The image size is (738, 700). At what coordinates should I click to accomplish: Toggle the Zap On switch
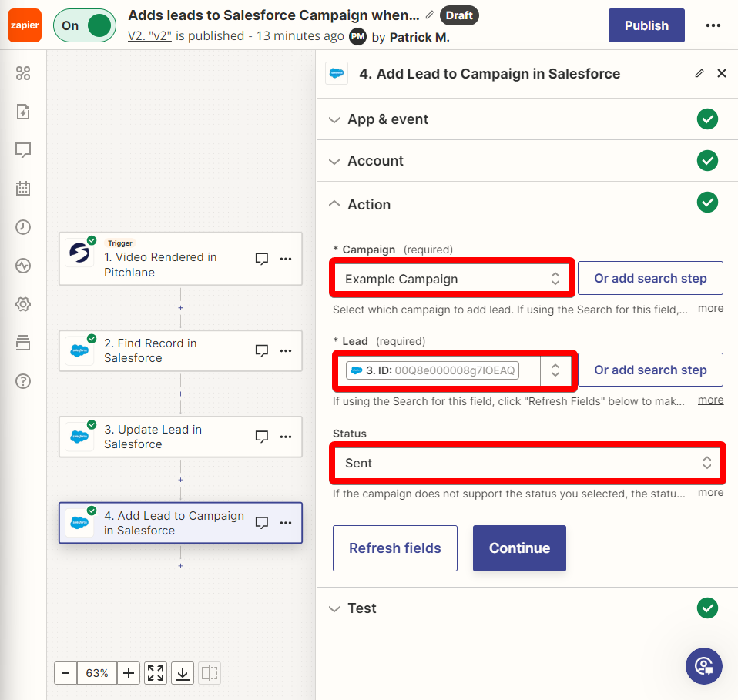tap(85, 25)
